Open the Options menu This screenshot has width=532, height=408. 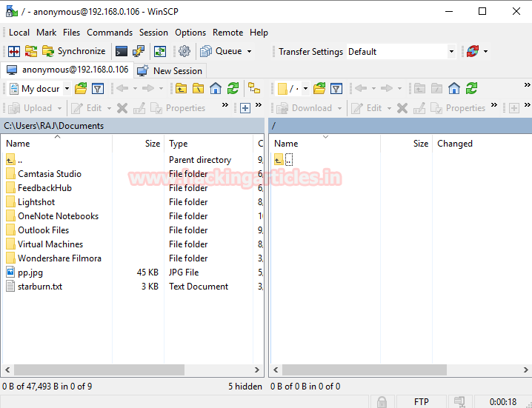pyautogui.click(x=190, y=33)
